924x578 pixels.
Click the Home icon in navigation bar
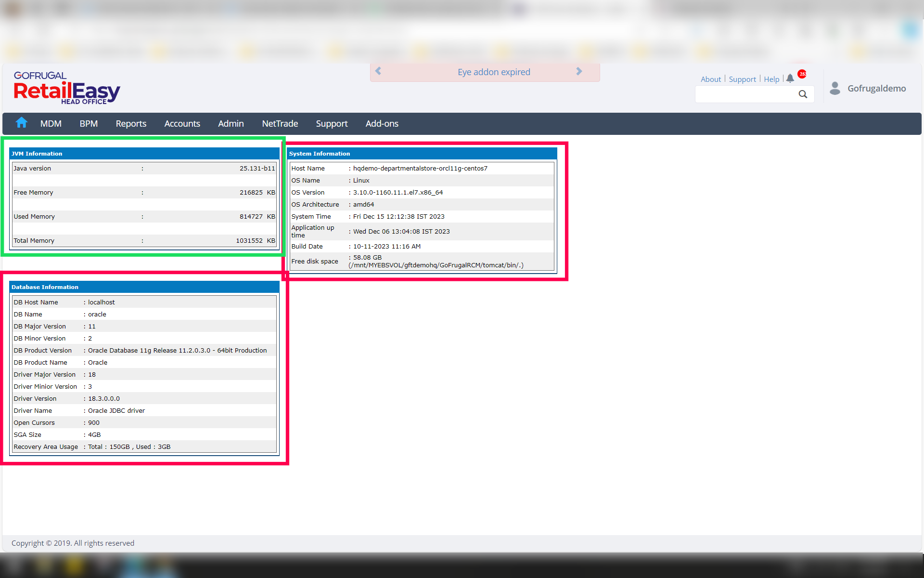pyautogui.click(x=21, y=123)
